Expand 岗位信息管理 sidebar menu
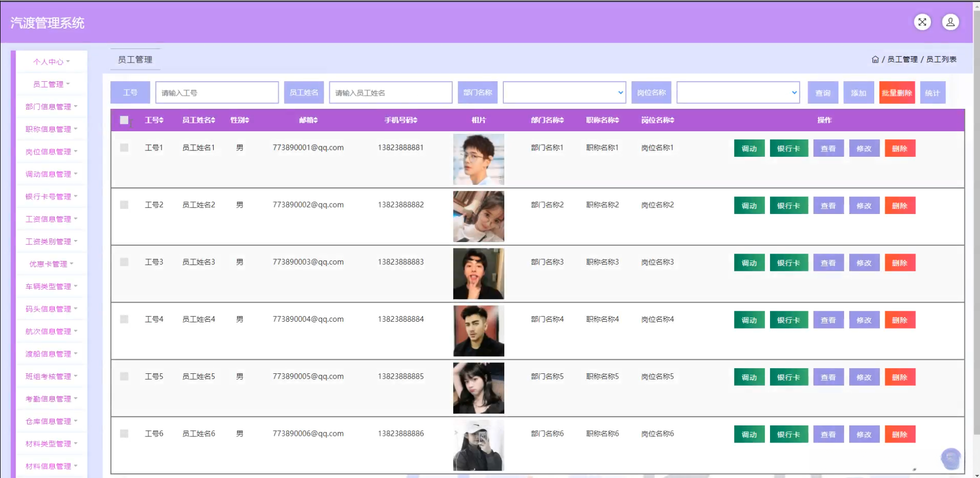Viewport: 980px width, 478px height. 52,152
